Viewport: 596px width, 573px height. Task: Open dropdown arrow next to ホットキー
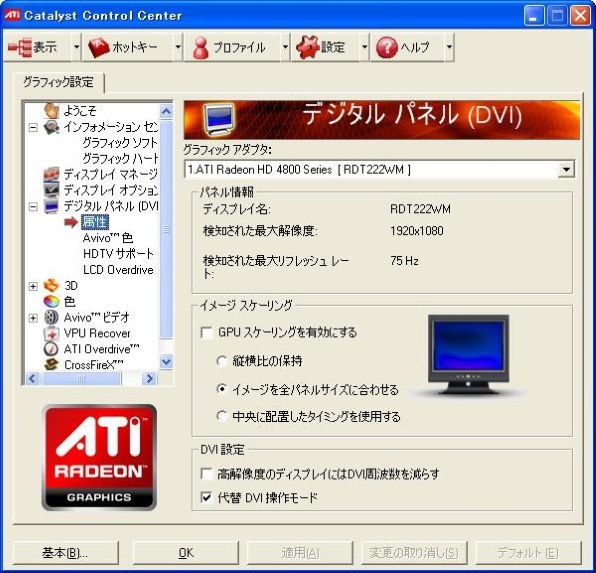click(178, 48)
